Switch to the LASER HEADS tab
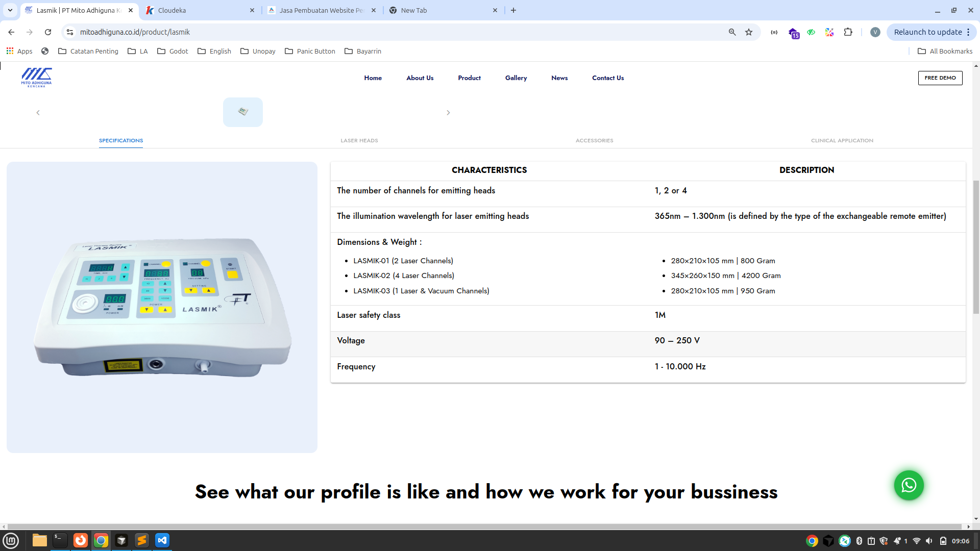 tap(359, 140)
